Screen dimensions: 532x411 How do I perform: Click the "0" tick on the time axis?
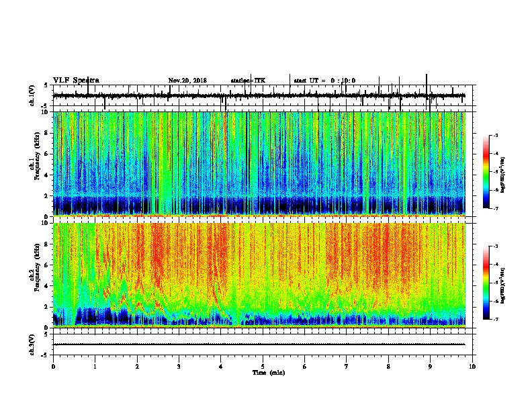tap(53, 367)
